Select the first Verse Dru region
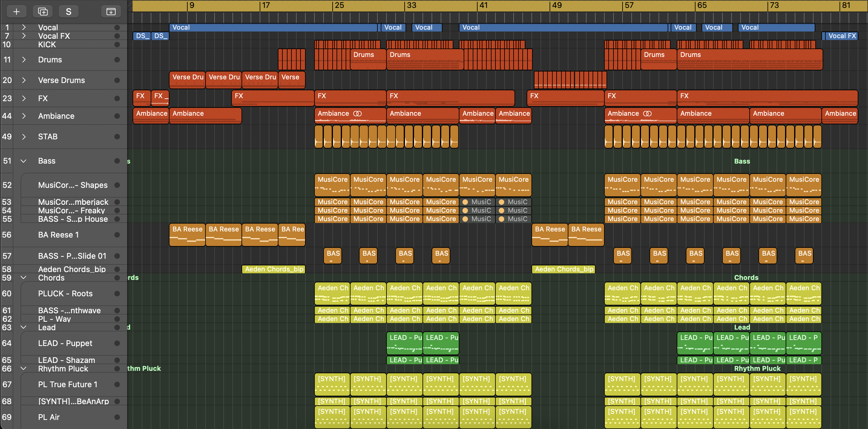This screenshot has height=429, width=868. tap(187, 80)
